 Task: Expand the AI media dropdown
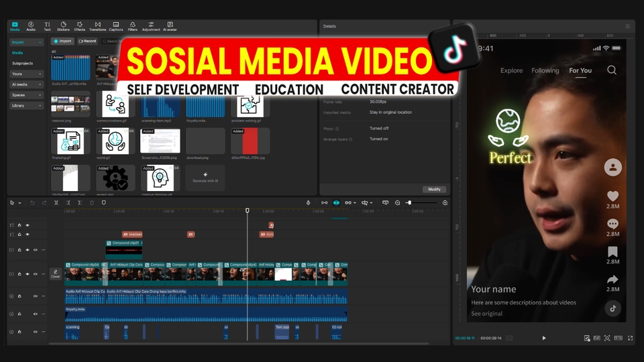coord(40,84)
